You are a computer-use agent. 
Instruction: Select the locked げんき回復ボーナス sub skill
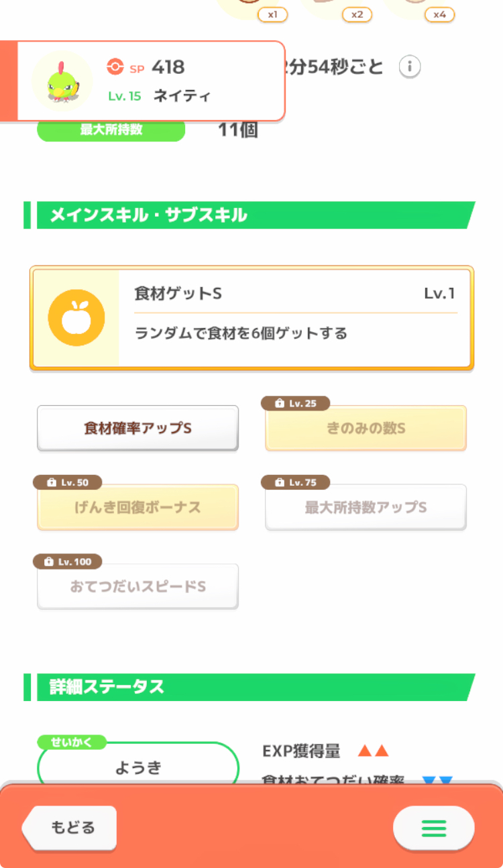coord(137,507)
